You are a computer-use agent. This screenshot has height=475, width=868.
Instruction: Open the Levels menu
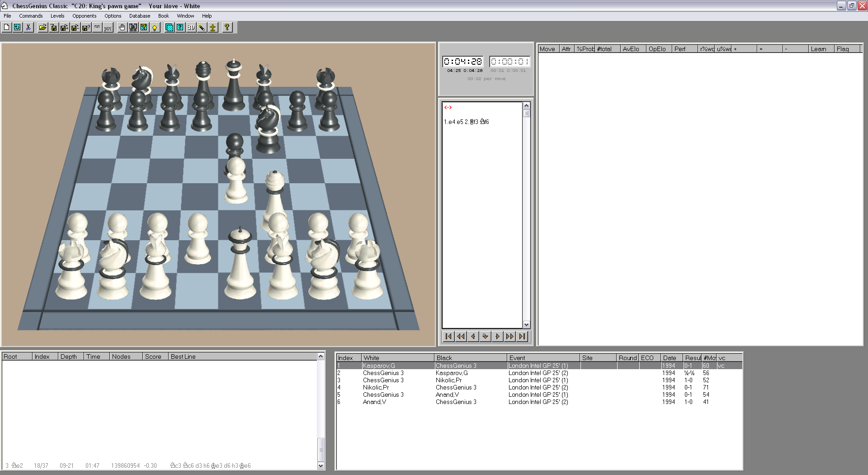(x=57, y=16)
